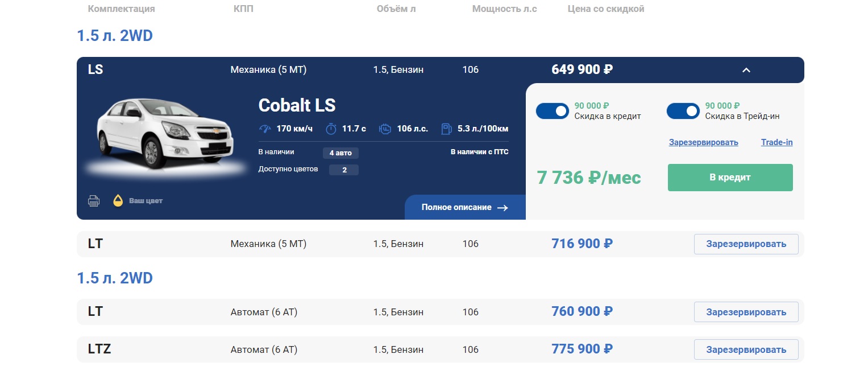Toggle the Скидка в кредит switch
Screen dimensions: 868x391
click(553, 111)
